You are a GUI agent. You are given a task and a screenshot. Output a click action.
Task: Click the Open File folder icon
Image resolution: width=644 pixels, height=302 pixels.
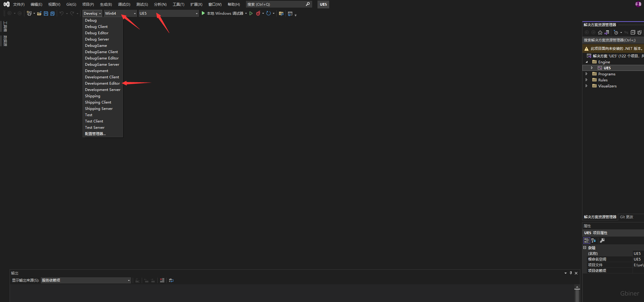(39, 14)
